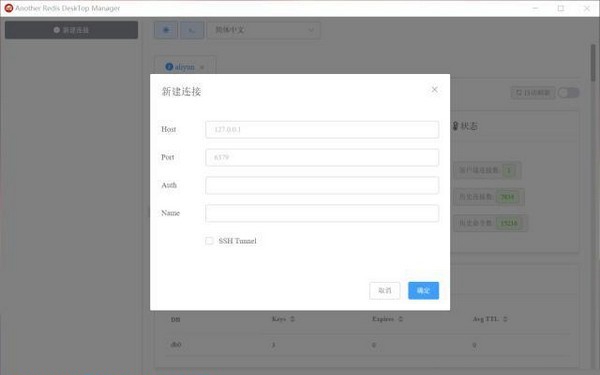The height and width of the screenshot is (375, 600).
Task: Click the 取消 cancel button
Action: coord(385,290)
